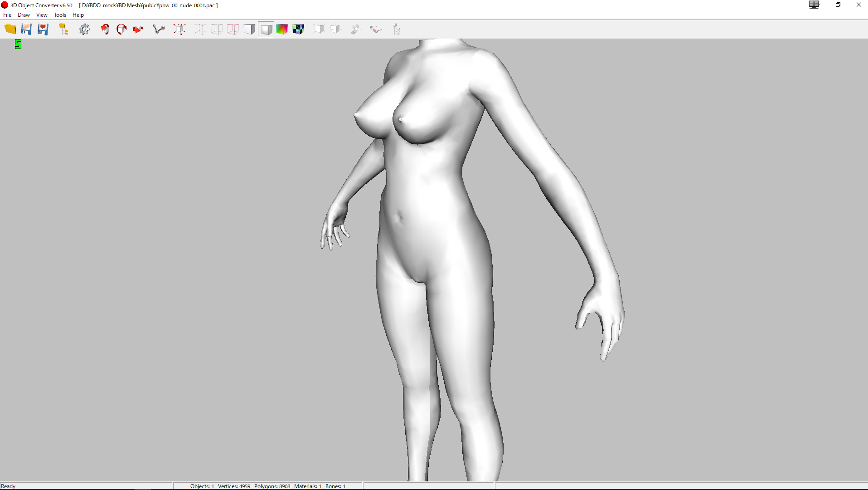This screenshot has height=490, width=868.
Task: Click the exploding cube red-arrows icon
Action: pyautogui.click(x=179, y=29)
